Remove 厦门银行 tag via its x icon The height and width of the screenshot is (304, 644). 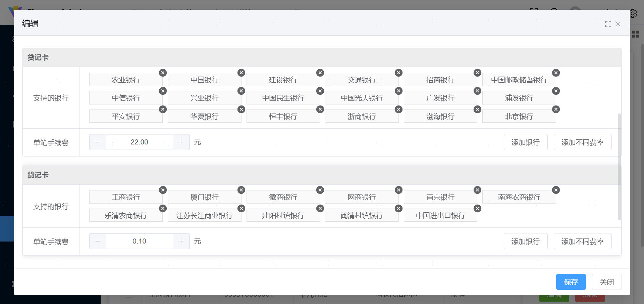point(241,190)
